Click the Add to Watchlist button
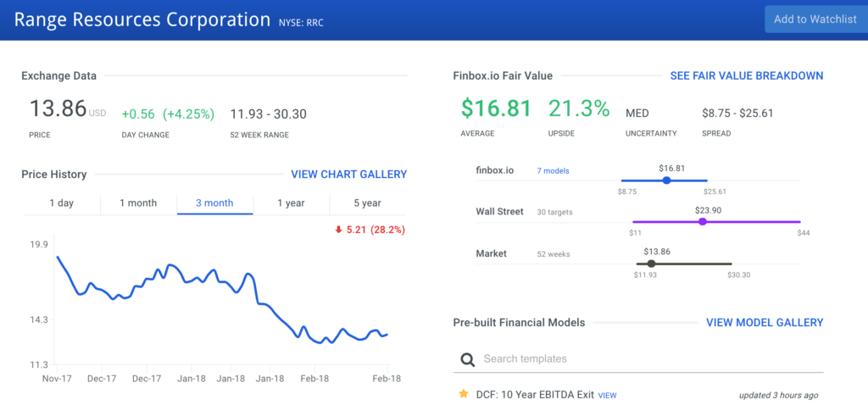Viewport: 868px width, 405px height. pos(815,19)
